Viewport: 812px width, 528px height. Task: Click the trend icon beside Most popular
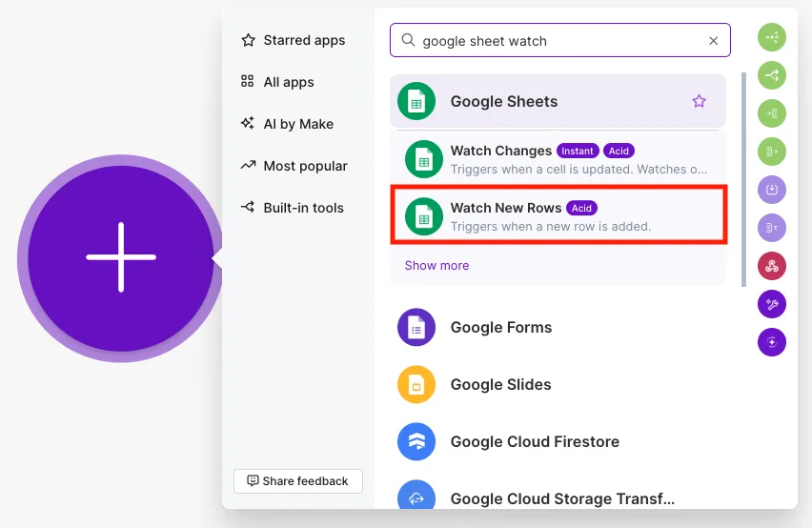(248, 165)
